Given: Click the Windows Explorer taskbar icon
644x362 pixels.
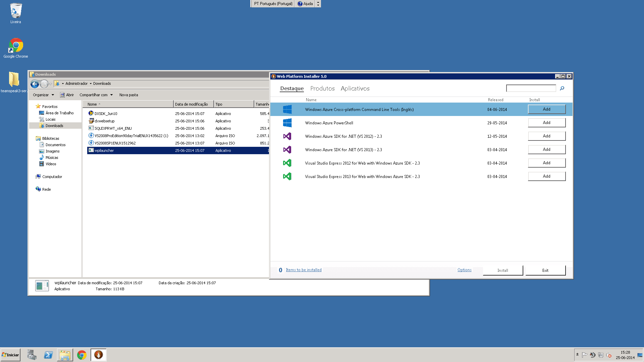Looking at the screenshot, I should pos(65,355).
